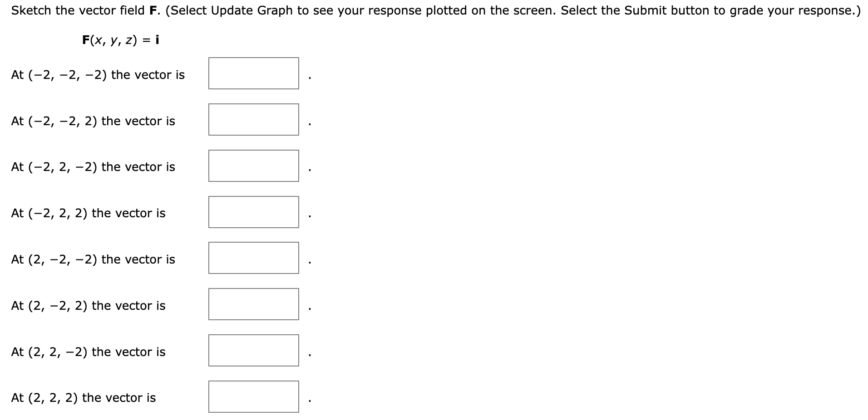Select the label for point (2, 2, 2)

84,398
